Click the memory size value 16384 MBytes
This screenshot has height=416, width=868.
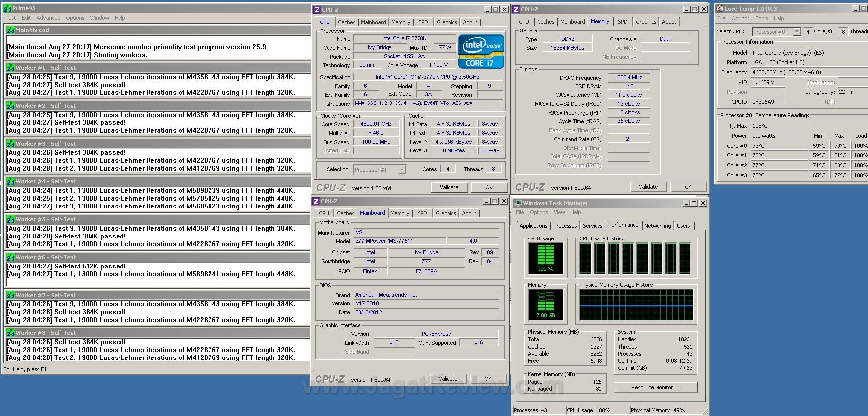[x=568, y=48]
